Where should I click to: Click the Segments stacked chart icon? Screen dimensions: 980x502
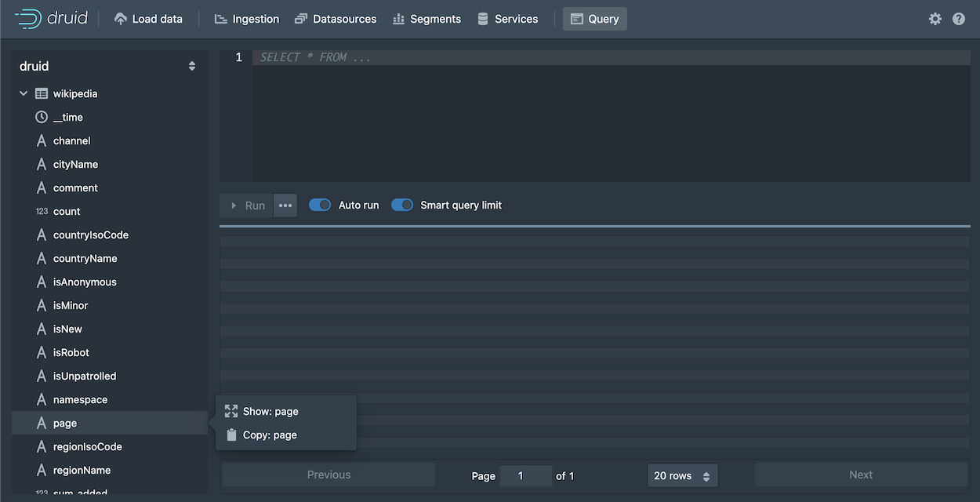coord(398,19)
